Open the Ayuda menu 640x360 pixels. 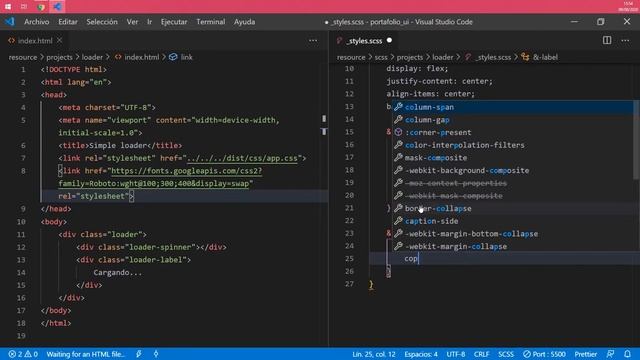(x=244, y=22)
